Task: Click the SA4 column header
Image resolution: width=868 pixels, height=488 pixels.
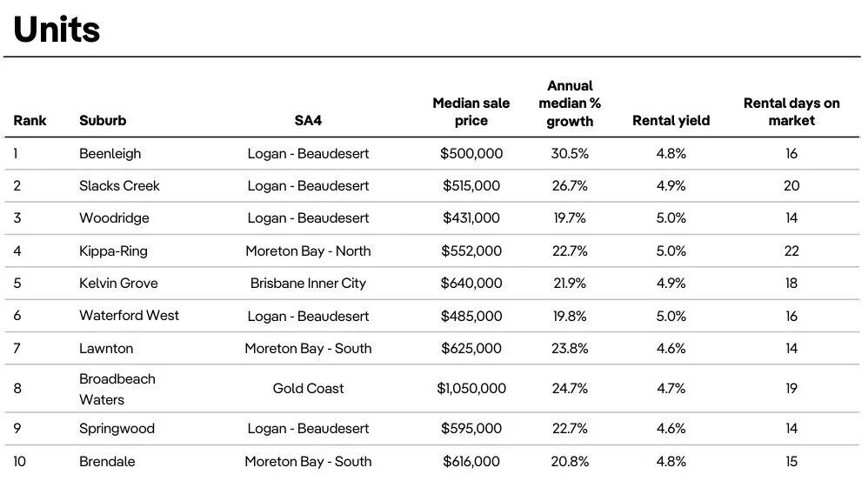Action: pyautogui.click(x=308, y=121)
